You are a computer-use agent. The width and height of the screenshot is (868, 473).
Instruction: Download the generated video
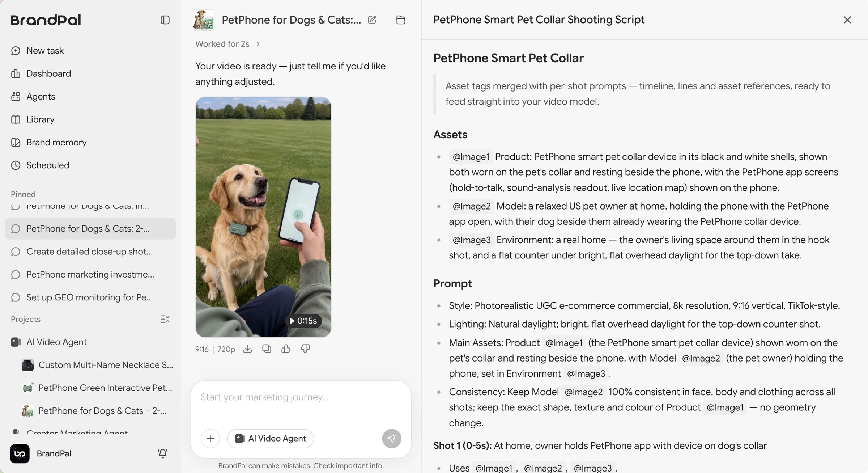[247, 349]
